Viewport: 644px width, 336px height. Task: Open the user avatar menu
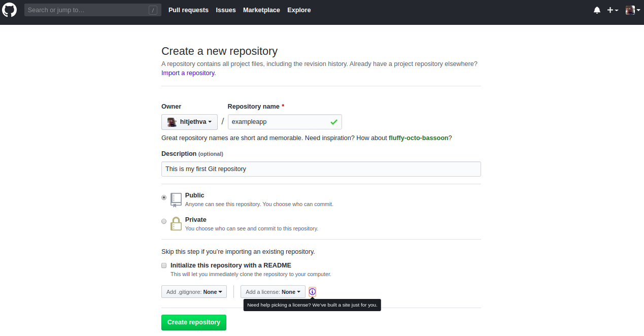[x=632, y=10]
